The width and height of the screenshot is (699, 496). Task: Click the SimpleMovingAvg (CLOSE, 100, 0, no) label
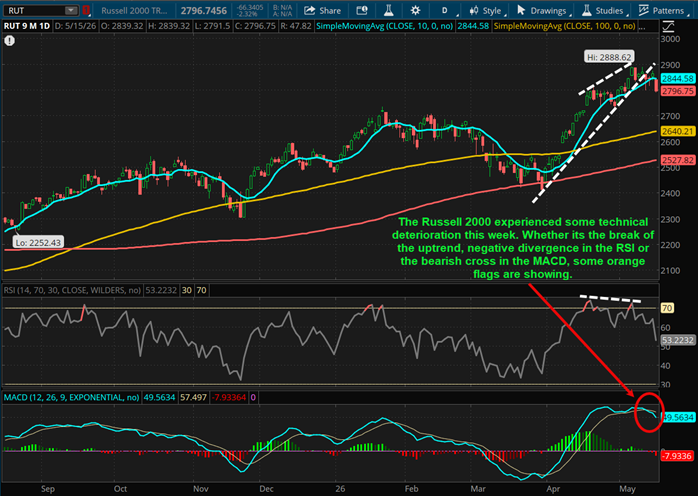(564, 26)
